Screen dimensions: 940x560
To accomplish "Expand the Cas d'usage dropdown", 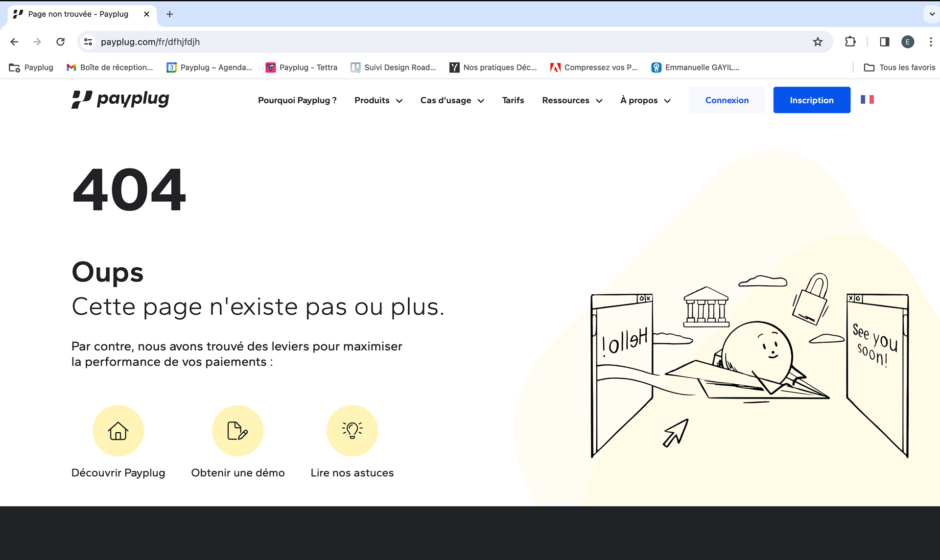I will click(x=452, y=100).
